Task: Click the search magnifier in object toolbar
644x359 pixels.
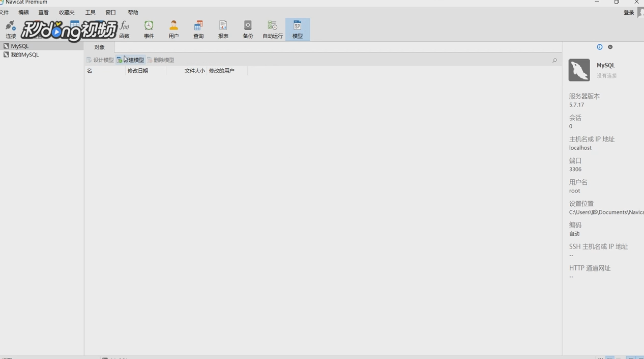Action: tap(554, 60)
